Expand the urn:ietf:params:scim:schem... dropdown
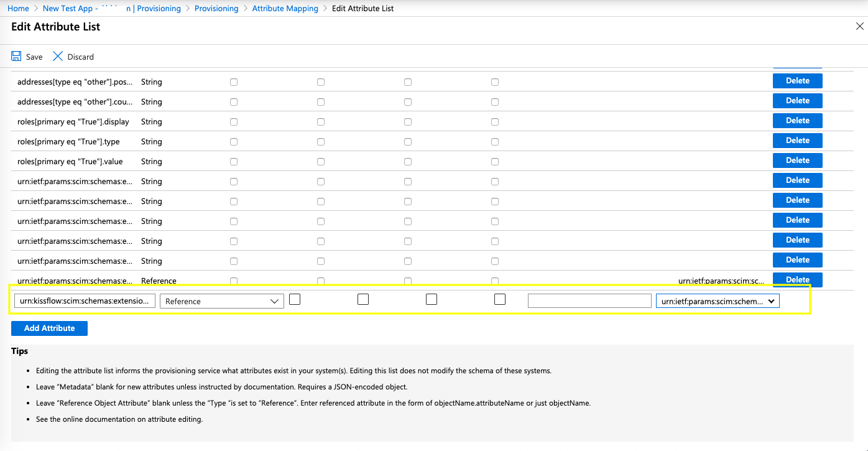868x451 pixels. (x=718, y=301)
